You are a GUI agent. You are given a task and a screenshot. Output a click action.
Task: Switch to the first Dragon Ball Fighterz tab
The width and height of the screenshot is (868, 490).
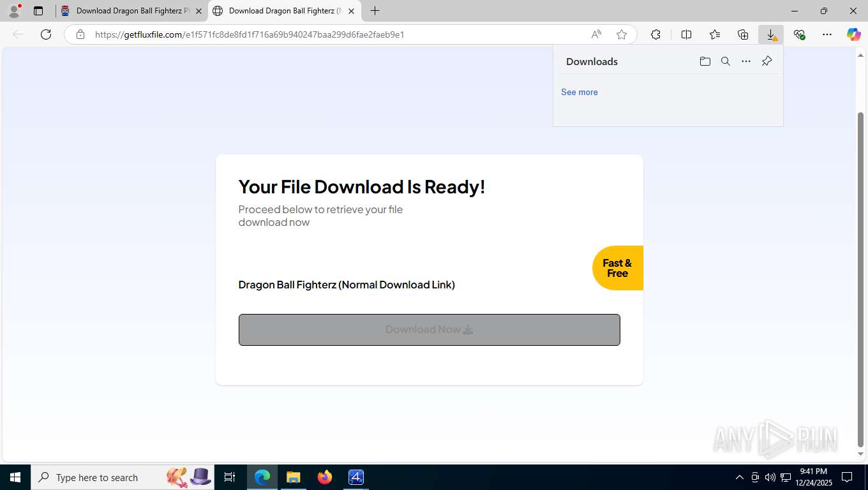point(131,11)
